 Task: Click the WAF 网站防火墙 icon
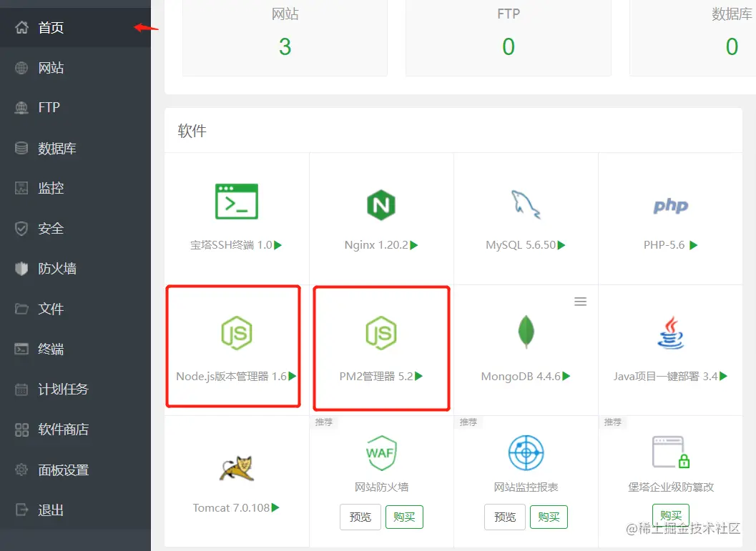(381, 453)
